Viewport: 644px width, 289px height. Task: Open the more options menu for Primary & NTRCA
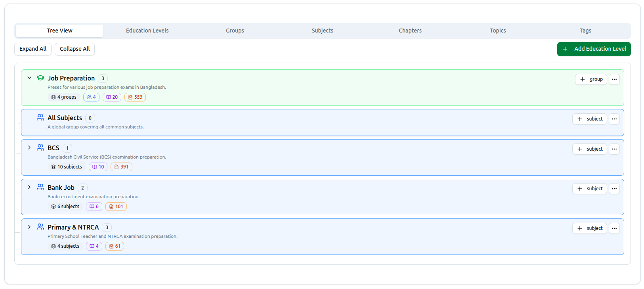(614, 228)
